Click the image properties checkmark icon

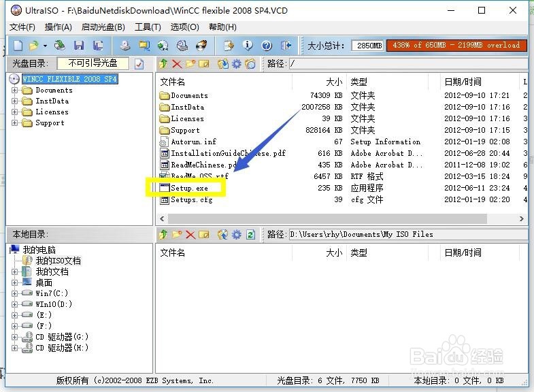pyautogui.click(x=139, y=64)
